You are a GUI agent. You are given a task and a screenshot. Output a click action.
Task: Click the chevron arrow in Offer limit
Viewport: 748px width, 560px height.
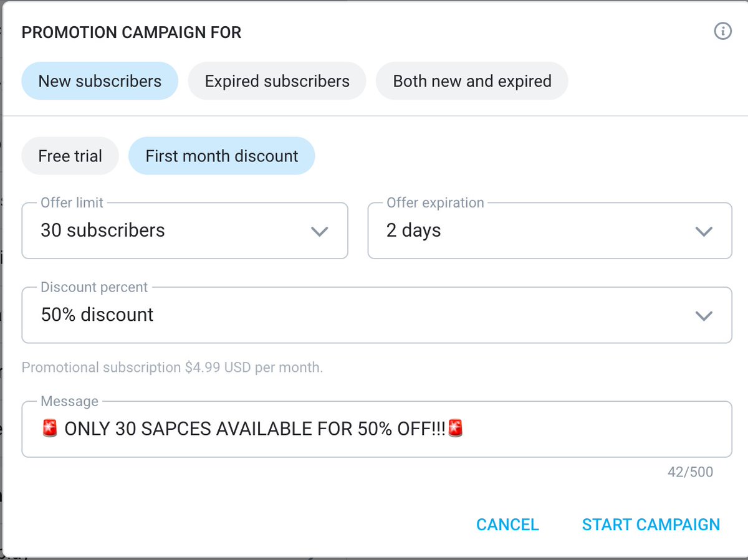[319, 231]
